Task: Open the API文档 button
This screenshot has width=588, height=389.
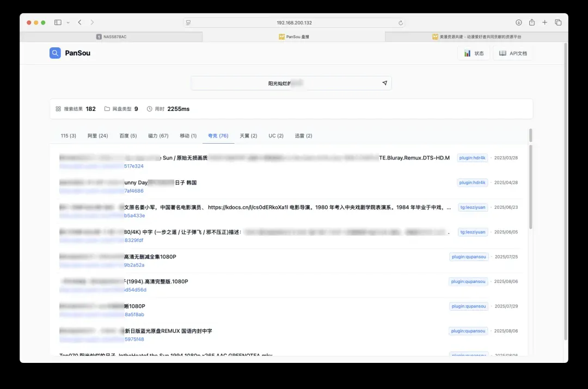Action: (513, 53)
